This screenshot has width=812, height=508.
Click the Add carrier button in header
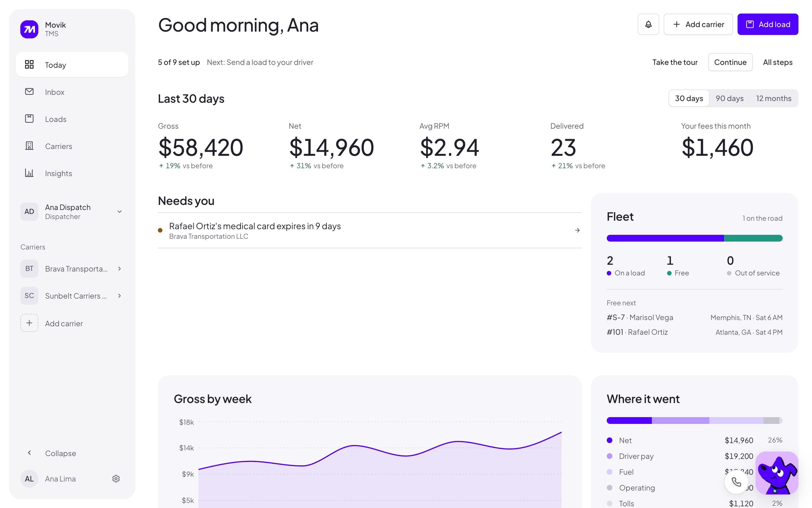tap(698, 24)
